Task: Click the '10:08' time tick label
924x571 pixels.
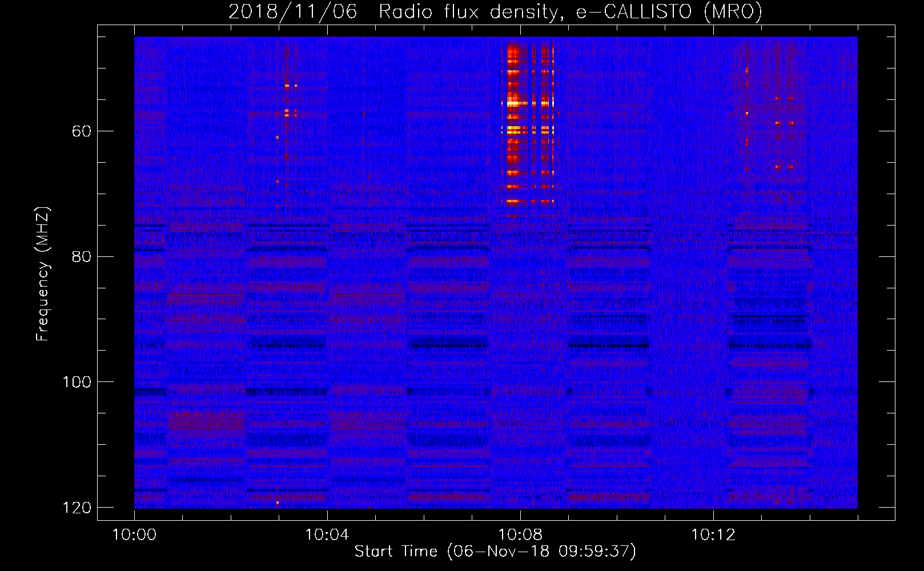Action: click(520, 535)
